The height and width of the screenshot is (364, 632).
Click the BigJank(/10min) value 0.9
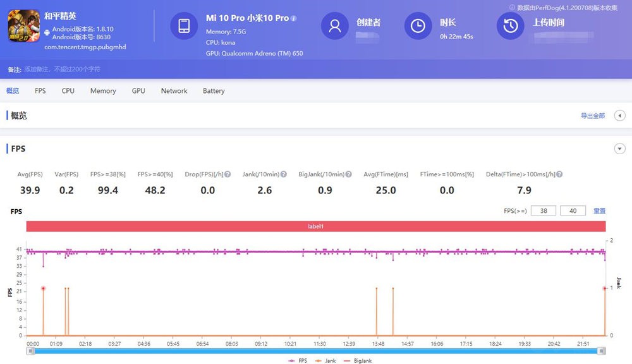pos(325,190)
